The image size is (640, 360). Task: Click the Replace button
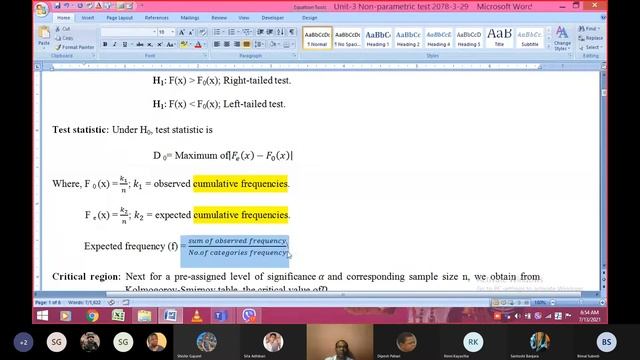point(591,38)
